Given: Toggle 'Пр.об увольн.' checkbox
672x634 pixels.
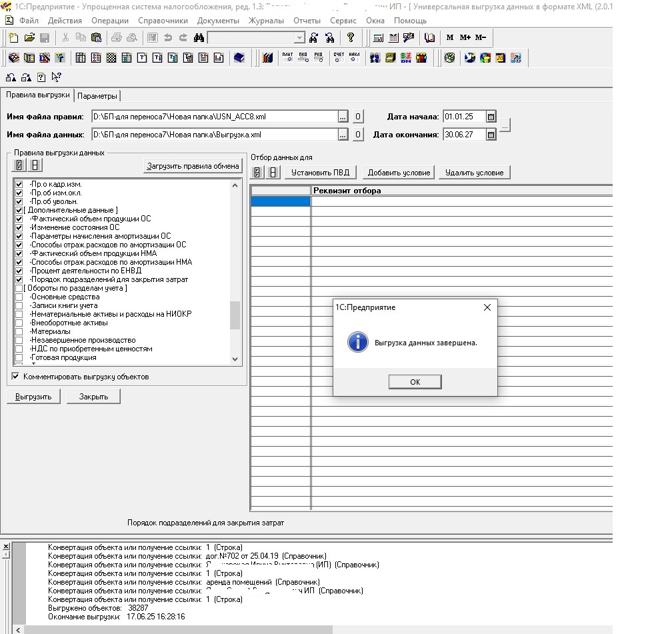Looking at the screenshot, I should 19,201.
